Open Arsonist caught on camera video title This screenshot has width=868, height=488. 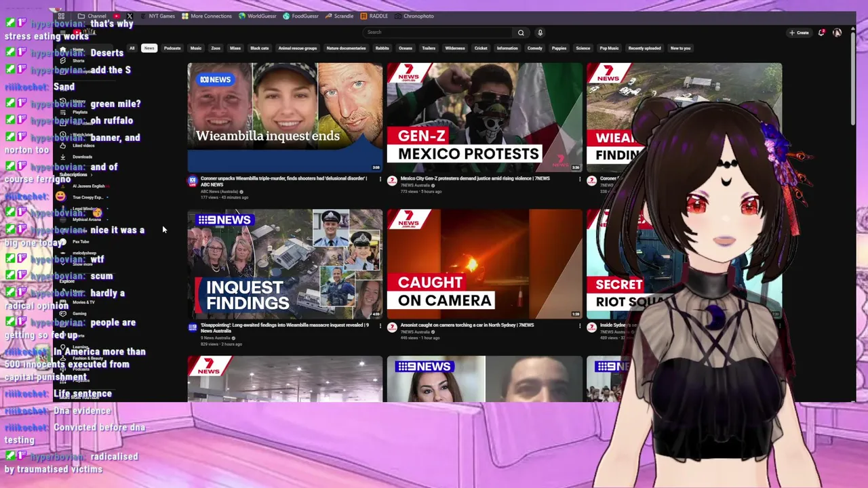pyautogui.click(x=467, y=325)
